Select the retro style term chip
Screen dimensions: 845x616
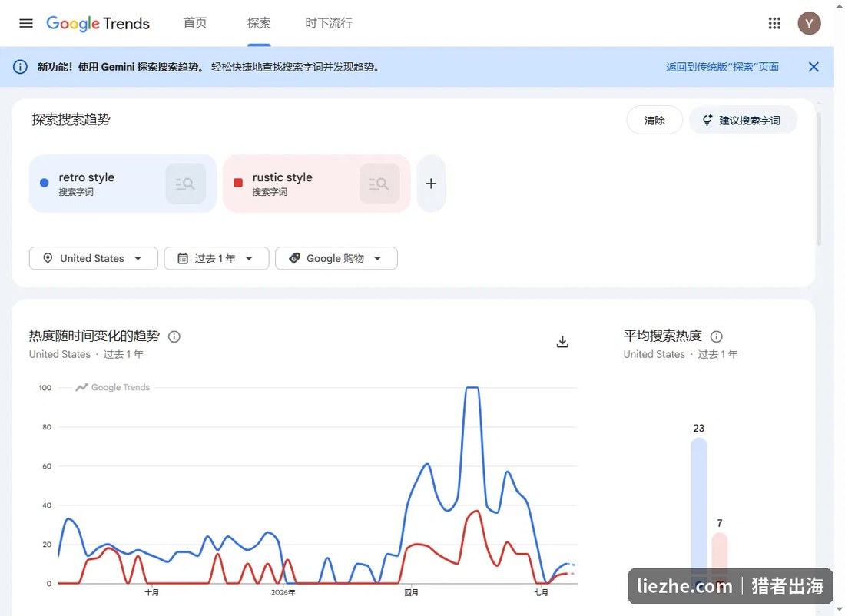(x=123, y=184)
